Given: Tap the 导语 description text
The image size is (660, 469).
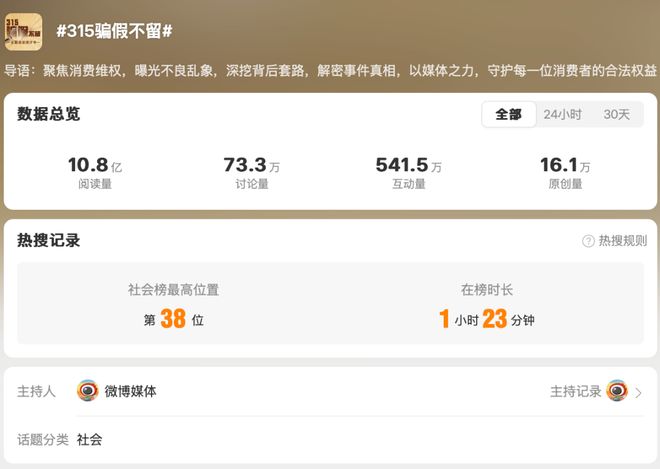Looking at the screenshot, I should [x=330, y=70].
